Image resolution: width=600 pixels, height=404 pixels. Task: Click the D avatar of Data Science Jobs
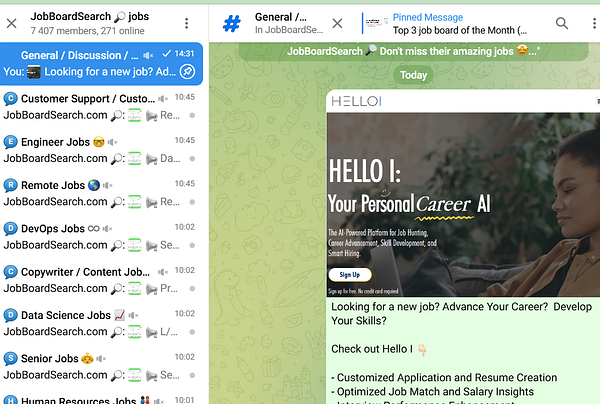[x=10, y=315]
